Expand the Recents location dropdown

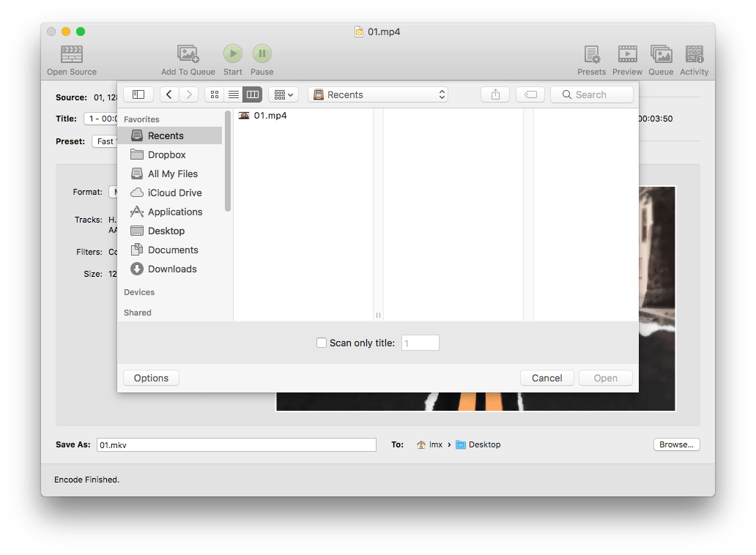(x=378, y=94)
